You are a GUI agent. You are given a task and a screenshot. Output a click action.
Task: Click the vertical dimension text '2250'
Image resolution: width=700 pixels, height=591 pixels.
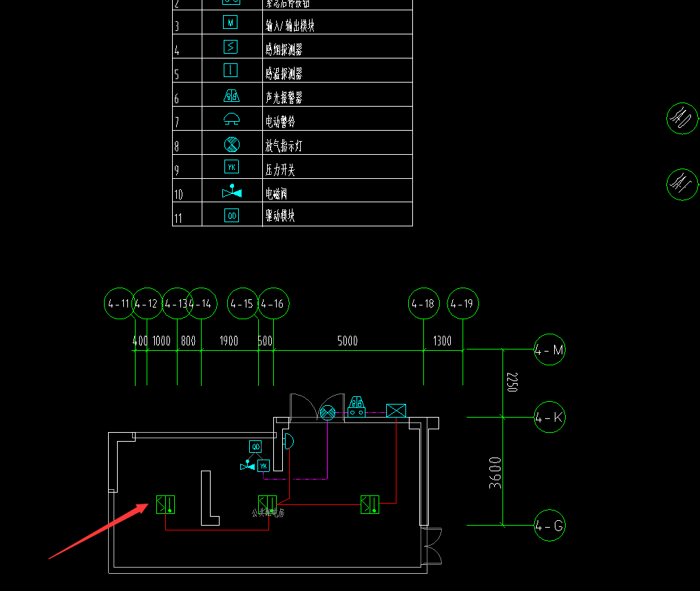point(513,383)
